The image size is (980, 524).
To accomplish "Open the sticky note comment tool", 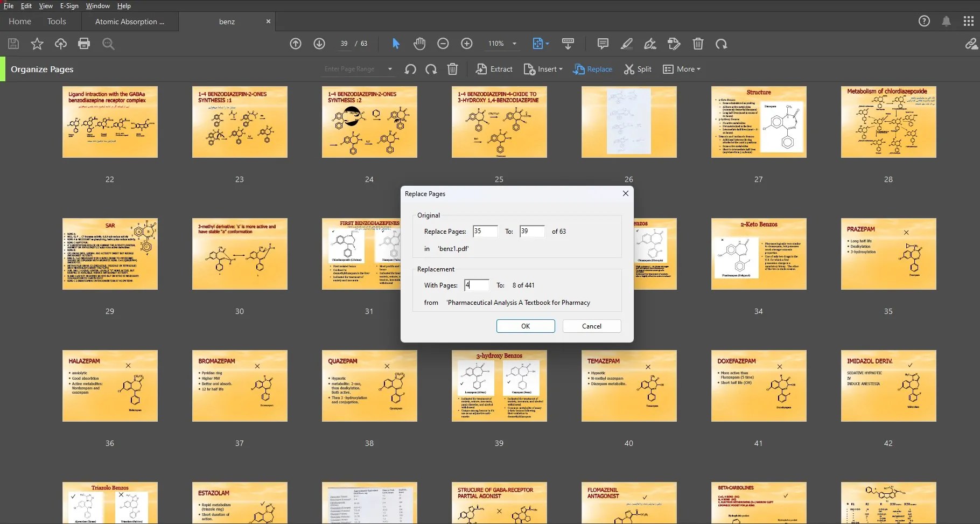I will pos(602,44).
